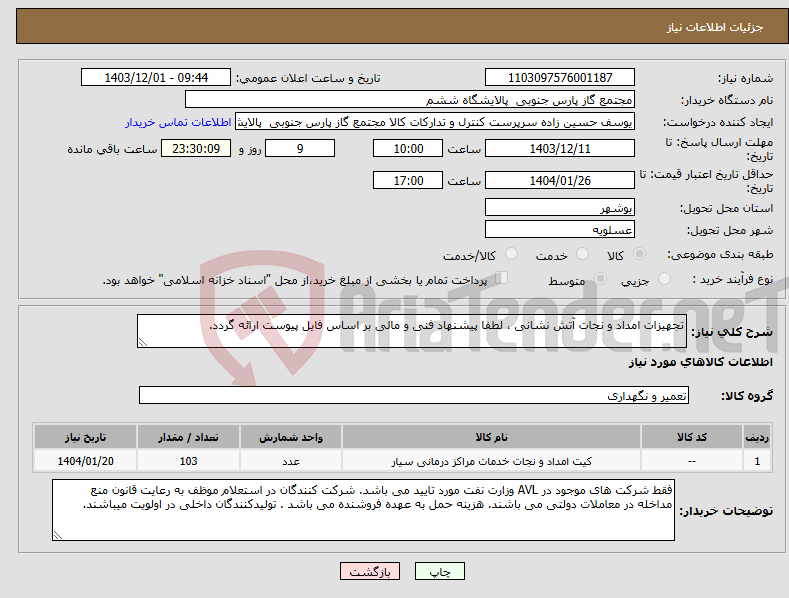789x598 pixels.
Task: Click the resize grip of buyer notes textarea
Action: click(x=57, y=536)
